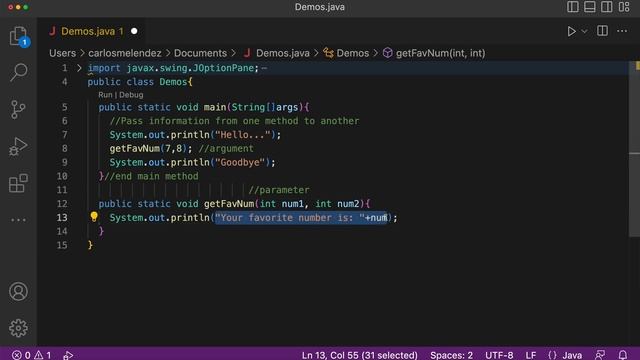This screenshot has height=360, width=640.
Task: Click the unsaved dot on Demos.java tab
Action: point(134,31)
